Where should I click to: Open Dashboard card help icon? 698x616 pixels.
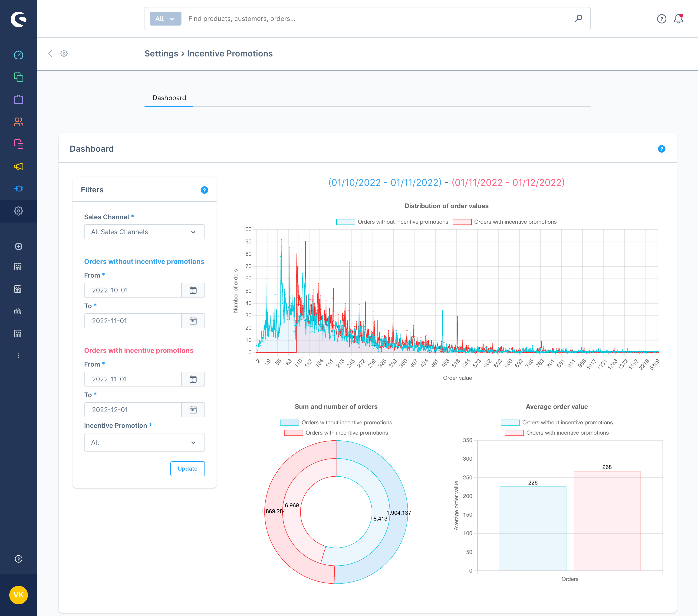click(x=662, y=149)
